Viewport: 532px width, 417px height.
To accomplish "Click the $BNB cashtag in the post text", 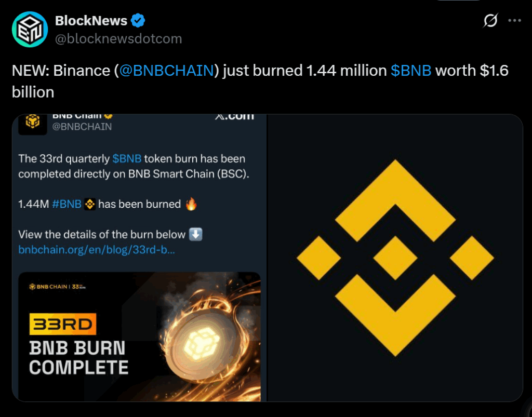I will coord(410,71).
